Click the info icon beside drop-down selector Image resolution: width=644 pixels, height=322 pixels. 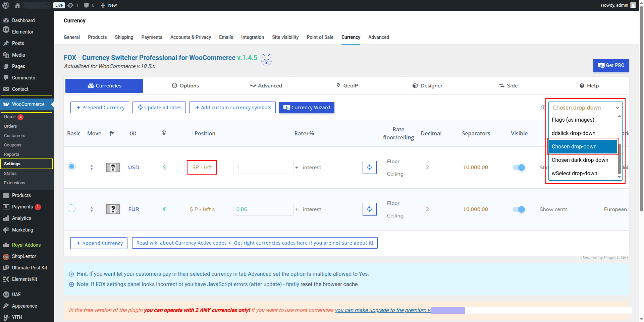pos(543,108)
